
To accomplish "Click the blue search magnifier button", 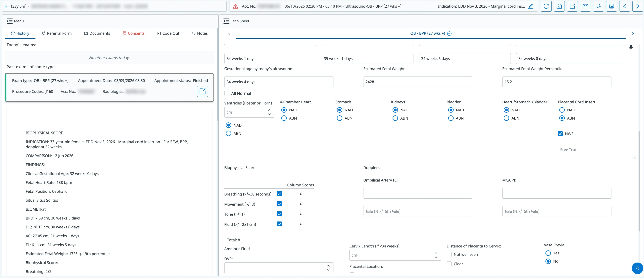I will point(637,268).
